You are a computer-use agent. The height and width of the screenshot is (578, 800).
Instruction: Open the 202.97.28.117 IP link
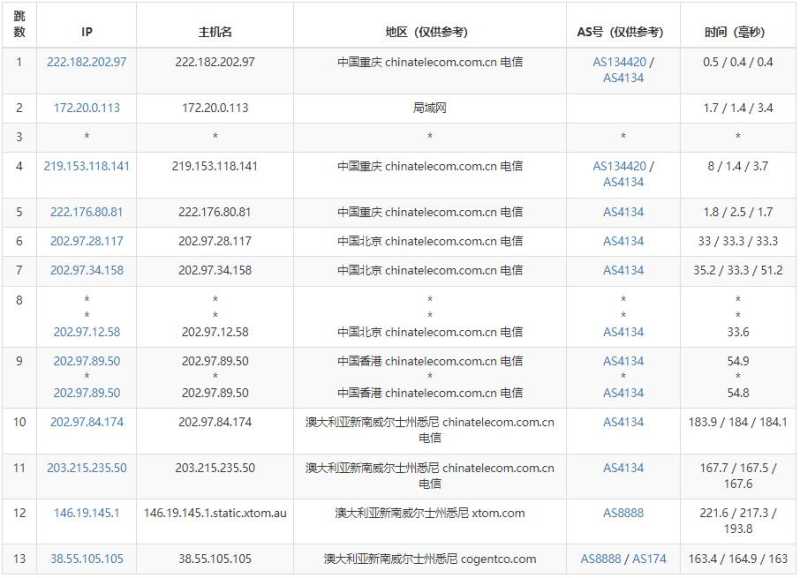(x=87, y=241)
